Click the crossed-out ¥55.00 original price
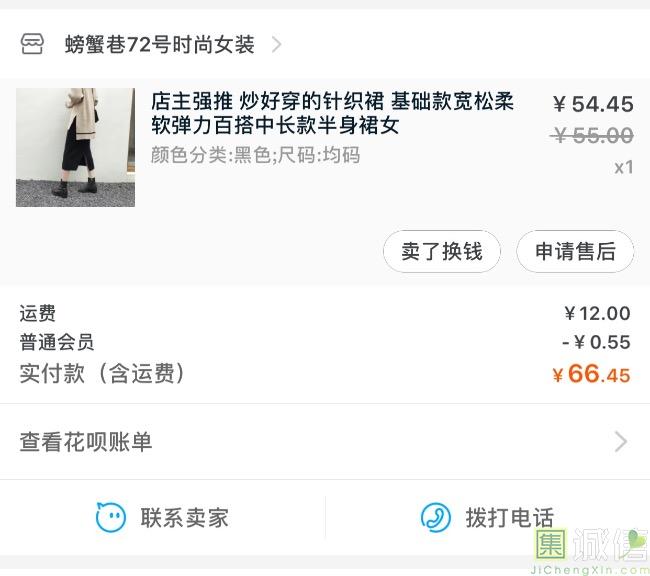Screen dimensions: 650x576 coord(593,136)
